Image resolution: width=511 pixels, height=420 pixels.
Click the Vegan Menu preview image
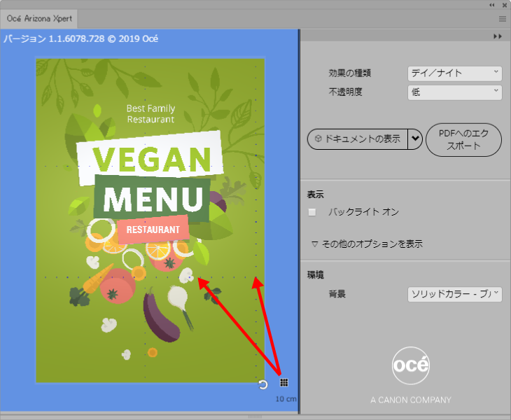(x=150, y=220)
